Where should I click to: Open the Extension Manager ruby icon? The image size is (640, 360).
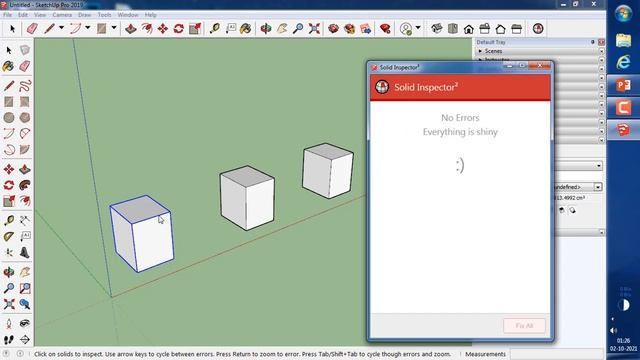tap(385, 29)
